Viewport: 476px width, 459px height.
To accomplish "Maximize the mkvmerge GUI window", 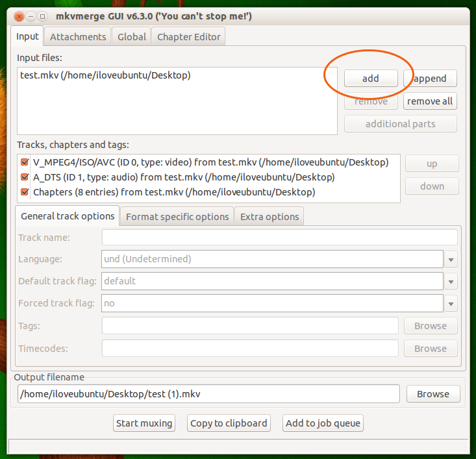I will [x=42, y=16].
